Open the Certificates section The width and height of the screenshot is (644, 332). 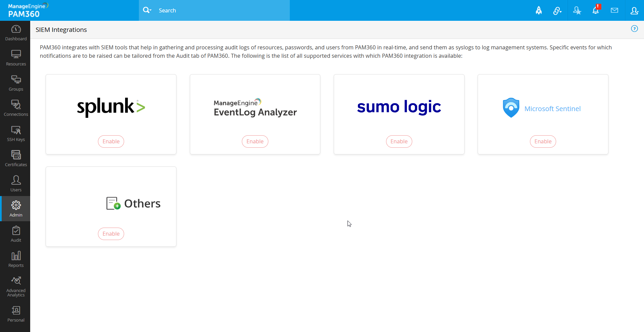pos(16,159)
